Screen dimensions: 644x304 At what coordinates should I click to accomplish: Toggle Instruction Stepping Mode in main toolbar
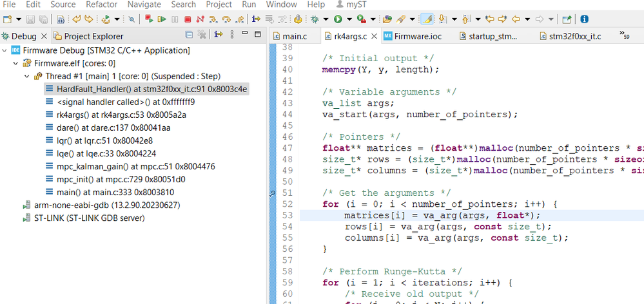257,19
